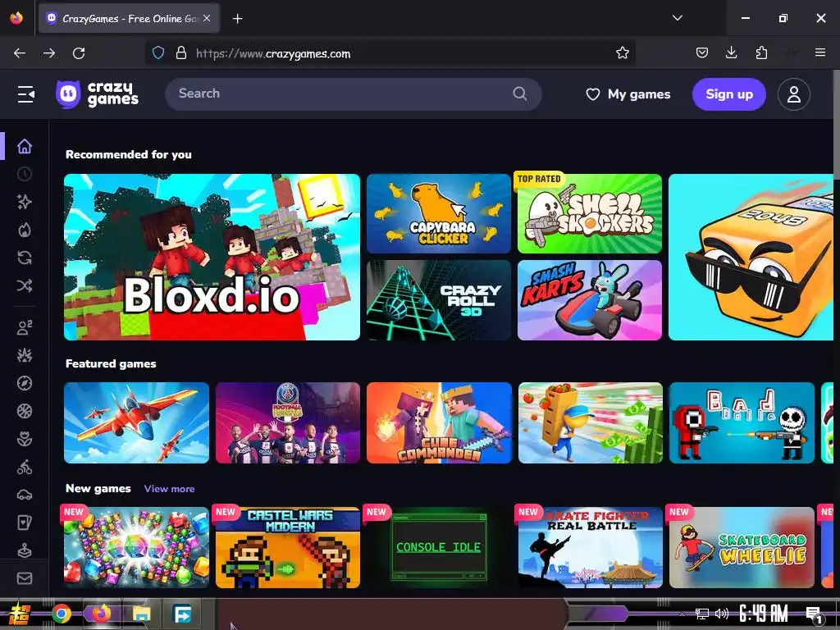The width and height of the screenshot is (840, 630).
Task: Open New games sparkle sidebar icon
Action: (25, 202)
